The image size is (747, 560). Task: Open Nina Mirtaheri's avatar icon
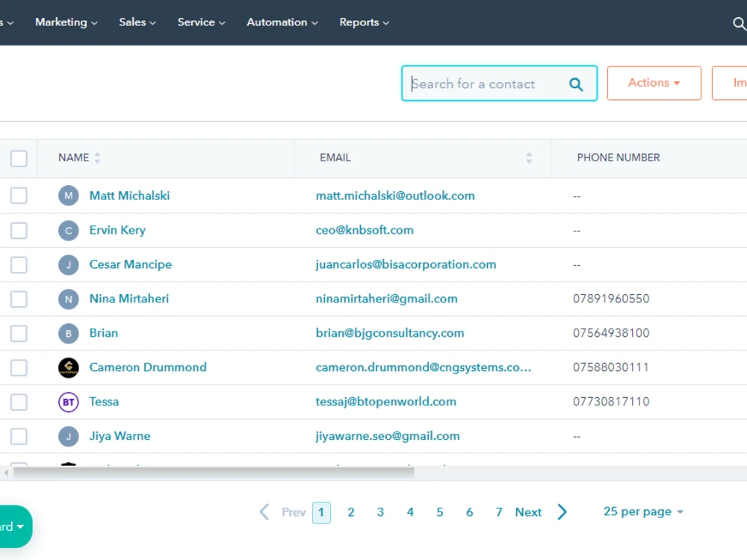[69, 299]
